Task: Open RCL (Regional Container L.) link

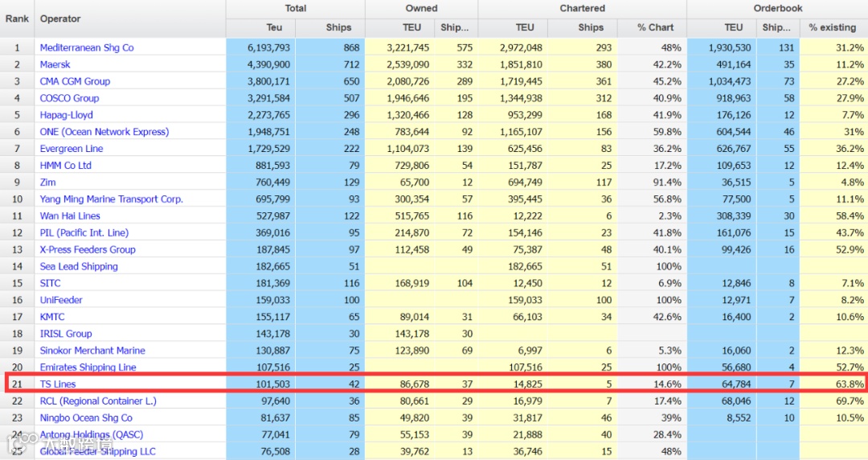Action: (98, 400)
